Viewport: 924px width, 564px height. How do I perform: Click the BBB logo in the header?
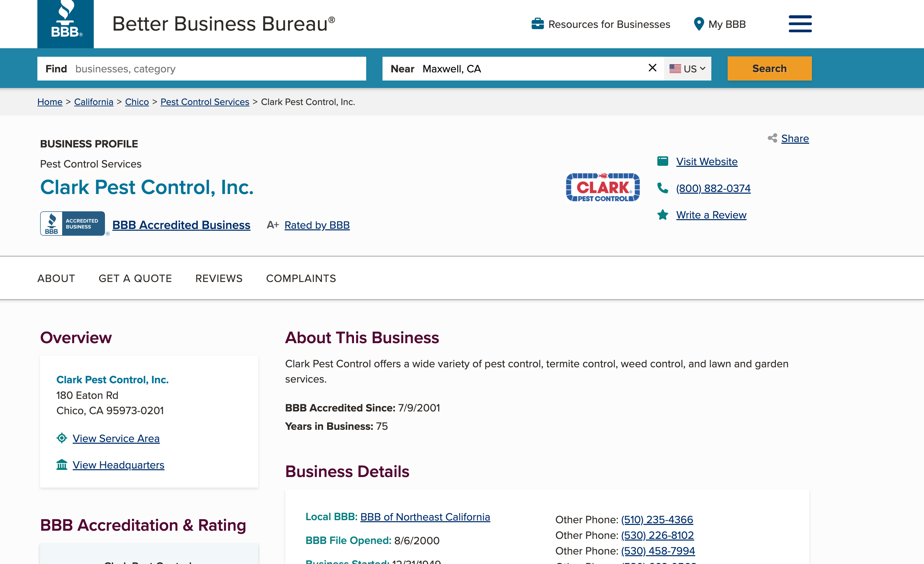point(65,23)
